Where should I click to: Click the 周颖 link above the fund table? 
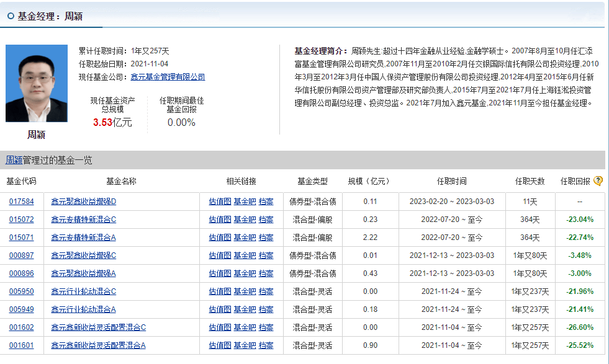[x=14, y=160]
